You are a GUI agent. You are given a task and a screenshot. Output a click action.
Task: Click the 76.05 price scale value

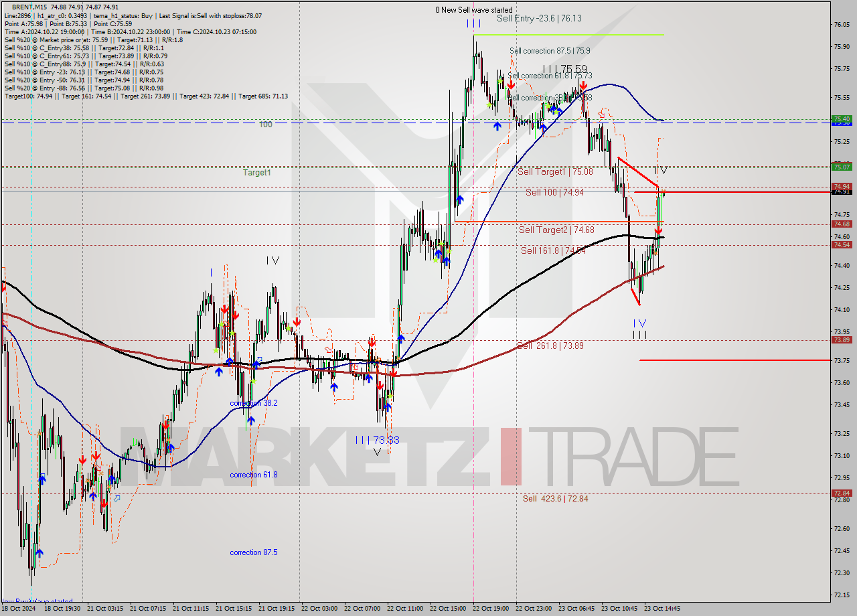[842, 25]
